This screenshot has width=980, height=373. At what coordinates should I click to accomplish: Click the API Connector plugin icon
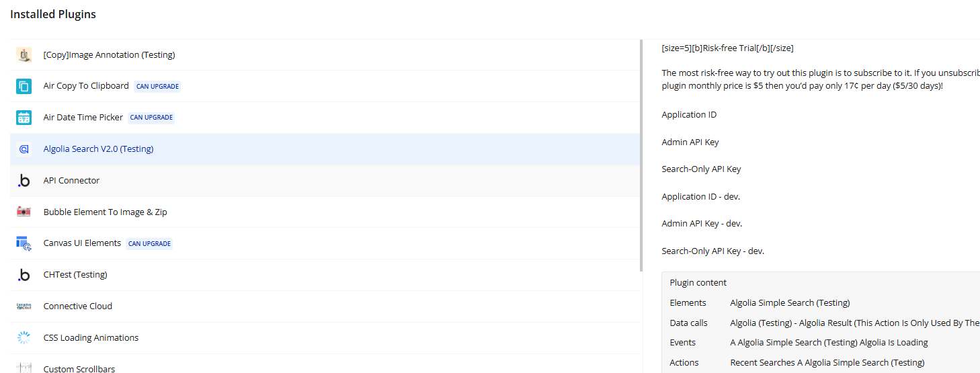[x=24, y=181]
